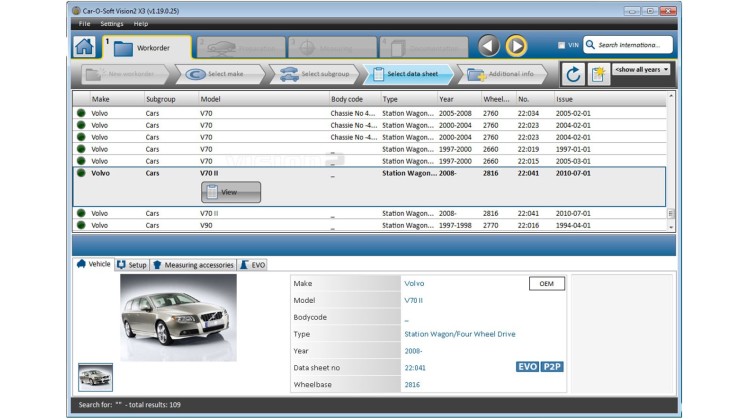Click the Make value Volvo in details

[x=414, y=284]
